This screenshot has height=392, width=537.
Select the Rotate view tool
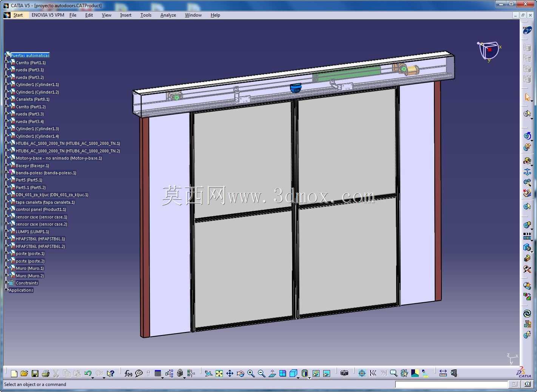pos(240,374)
